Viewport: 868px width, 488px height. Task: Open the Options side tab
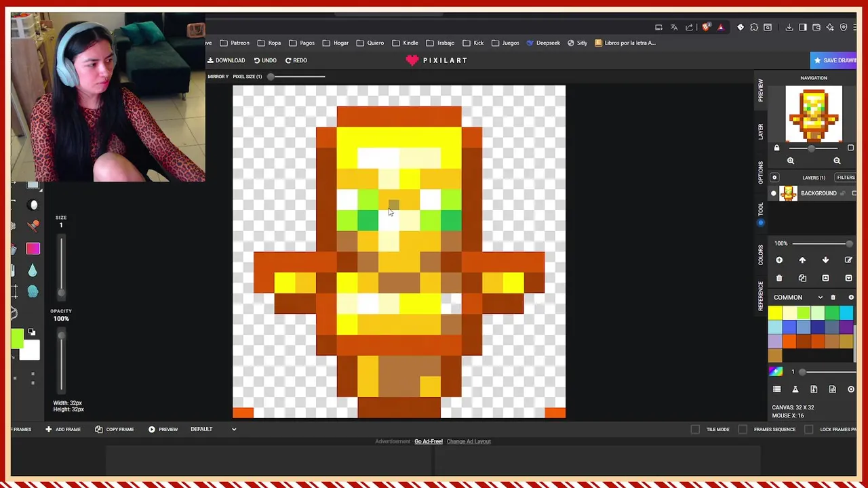[761, 172]
